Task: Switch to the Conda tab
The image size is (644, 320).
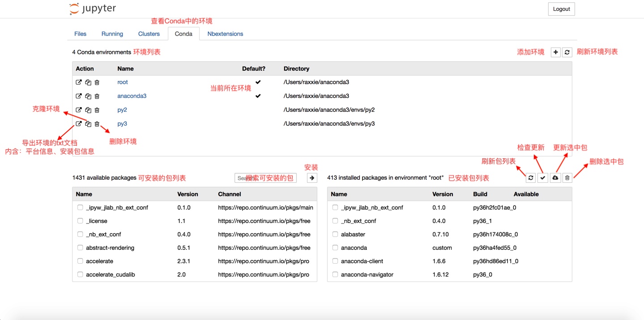Action: [183, 33]
